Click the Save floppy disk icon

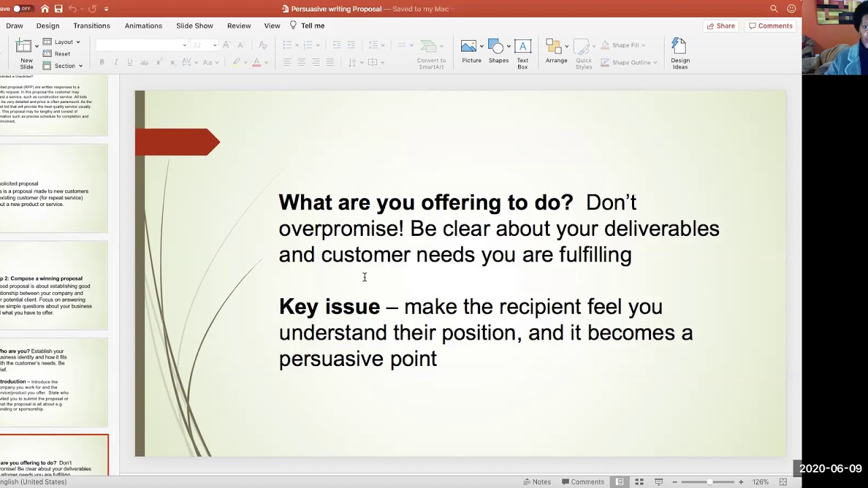tap(58, 9)
